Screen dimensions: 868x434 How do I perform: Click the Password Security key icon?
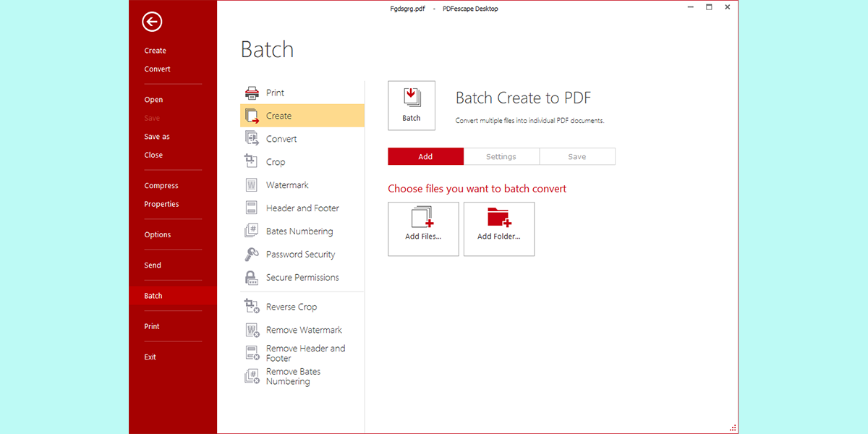point(252,255)
